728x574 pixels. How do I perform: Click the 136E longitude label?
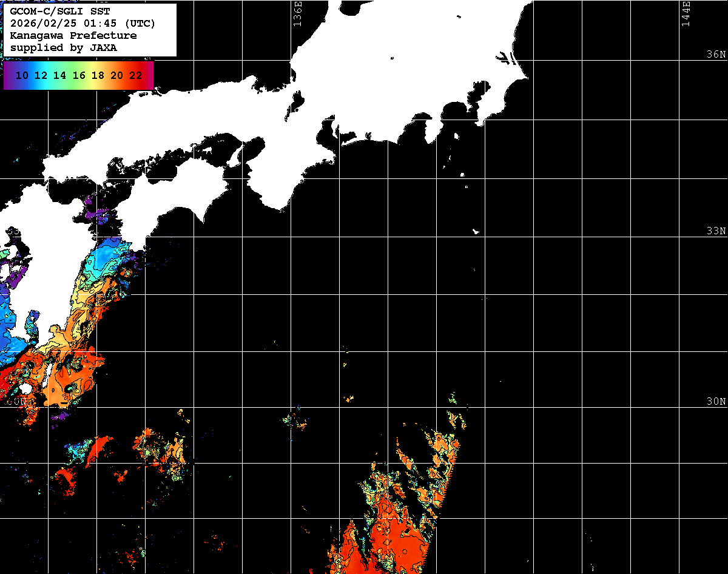[x=297, y=13]
